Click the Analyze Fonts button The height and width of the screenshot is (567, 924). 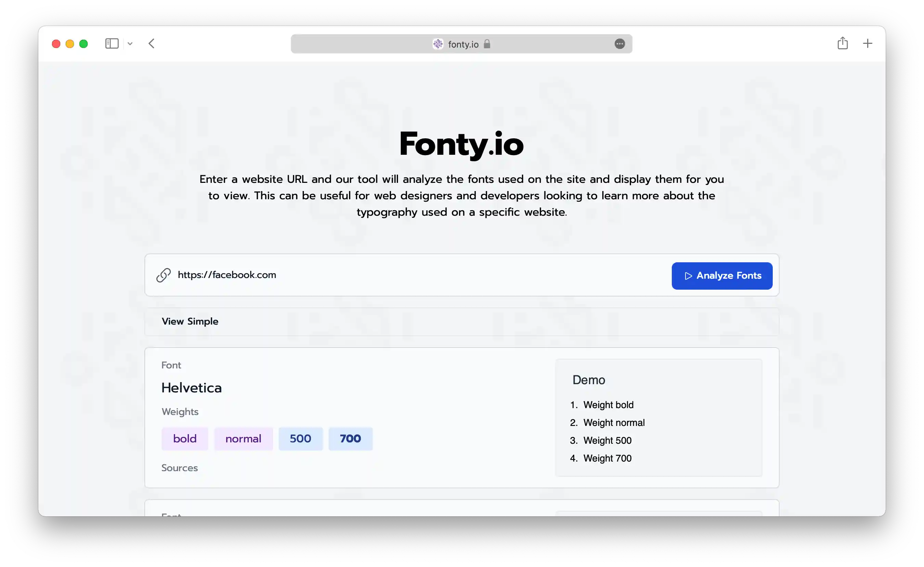[721, 276]
